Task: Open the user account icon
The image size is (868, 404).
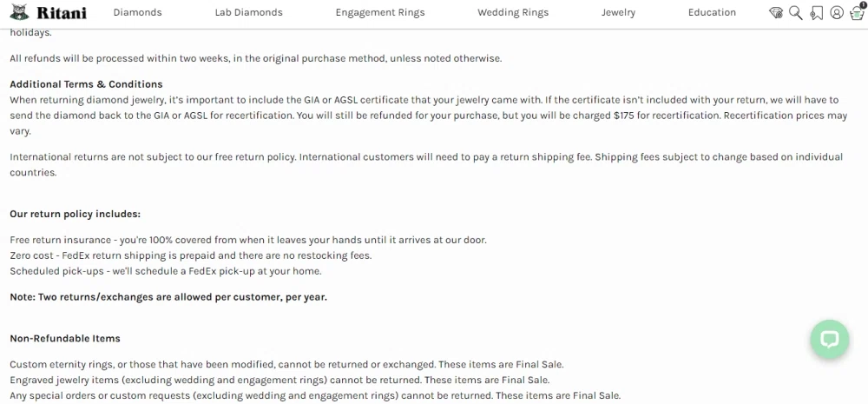Action: 836,13
